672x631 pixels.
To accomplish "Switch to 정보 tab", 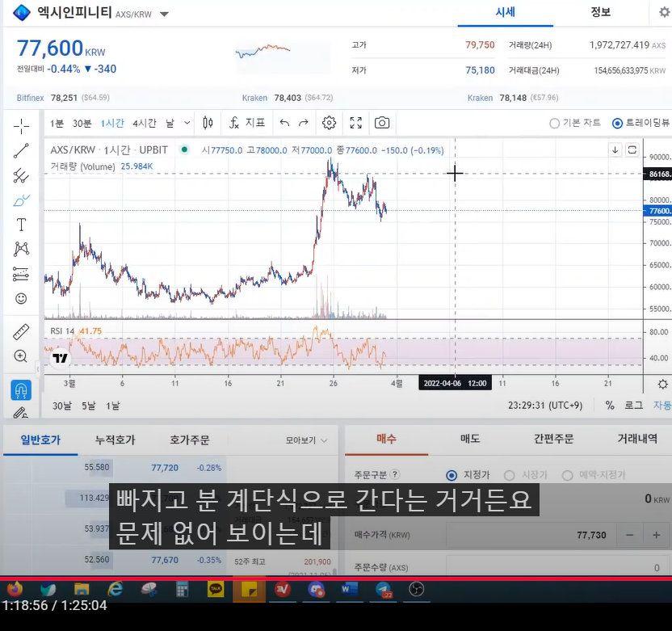I will tap(600, 12).
